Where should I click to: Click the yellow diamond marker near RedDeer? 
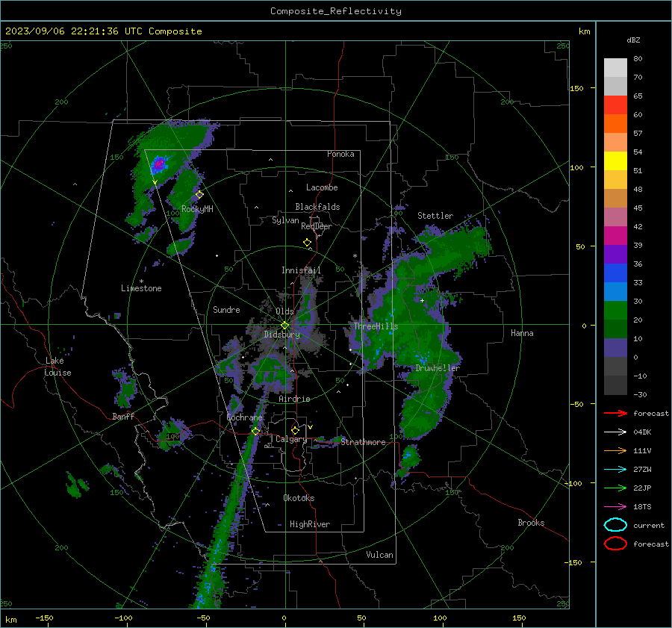pyautogui.click(x=307, y=243)
